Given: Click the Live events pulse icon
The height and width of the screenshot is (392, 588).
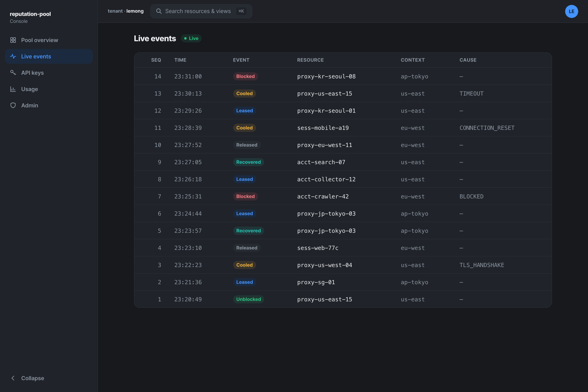Looking at the screenshot, I should pyautogui.click(x=13, y=56).
